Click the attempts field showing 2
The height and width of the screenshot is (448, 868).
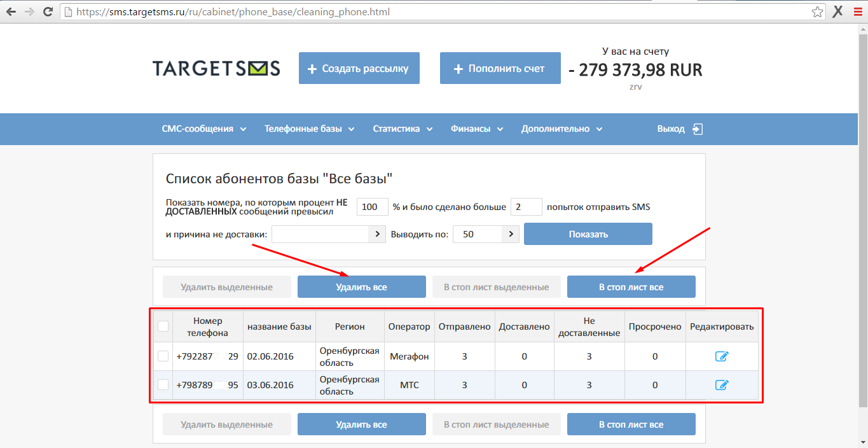click(527, 207)
